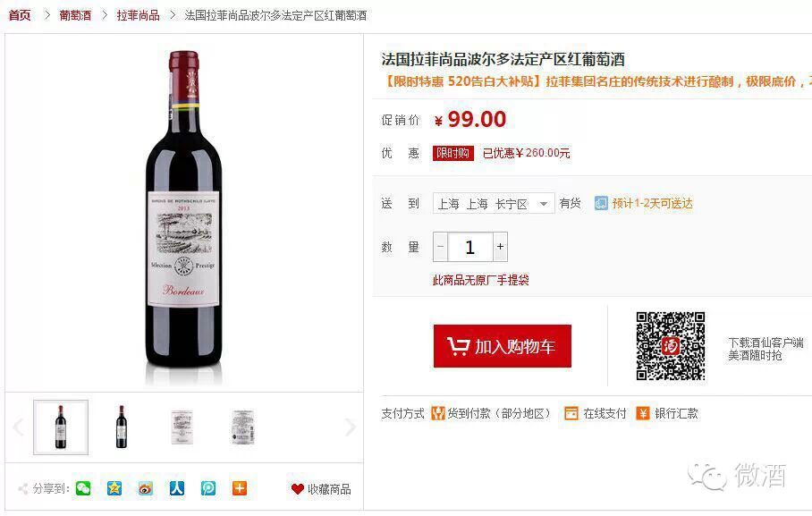This screenshot has height=516, width=812.
Task: Select the second bottle thumbnail
Action: (122, 427)
